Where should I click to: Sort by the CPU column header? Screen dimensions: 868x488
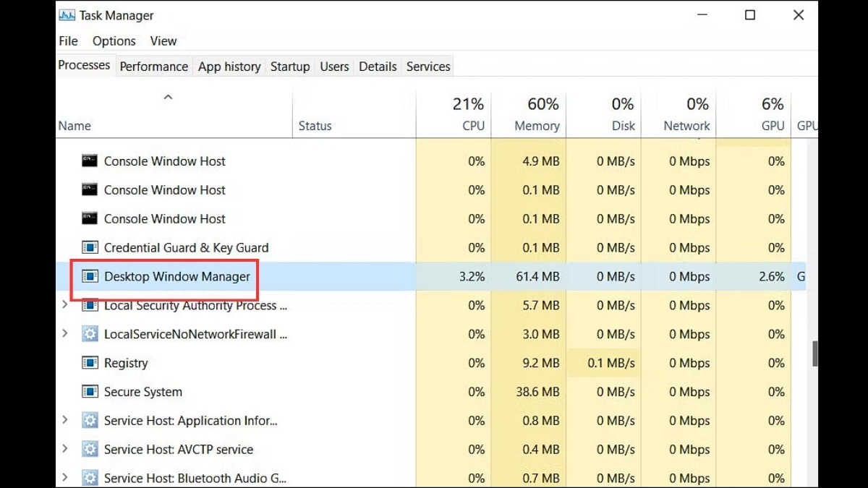coord(454,114)
